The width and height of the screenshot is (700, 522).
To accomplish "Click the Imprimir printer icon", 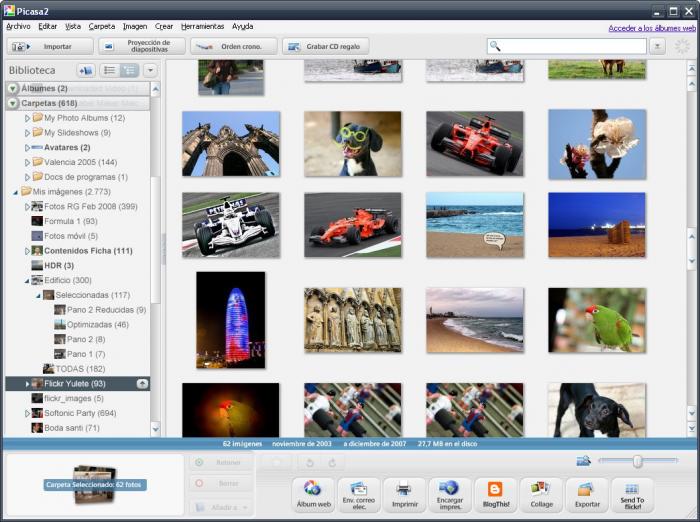I will click(404, 494).
